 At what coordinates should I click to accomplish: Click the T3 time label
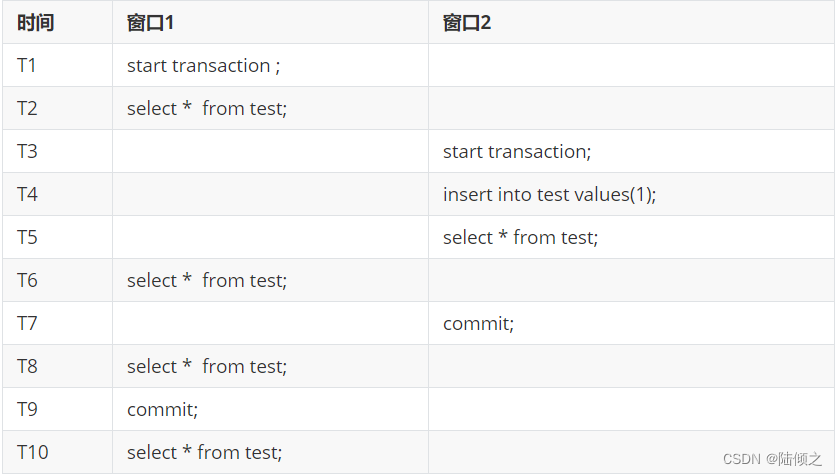pyautogui.click(x=27, y=151)
